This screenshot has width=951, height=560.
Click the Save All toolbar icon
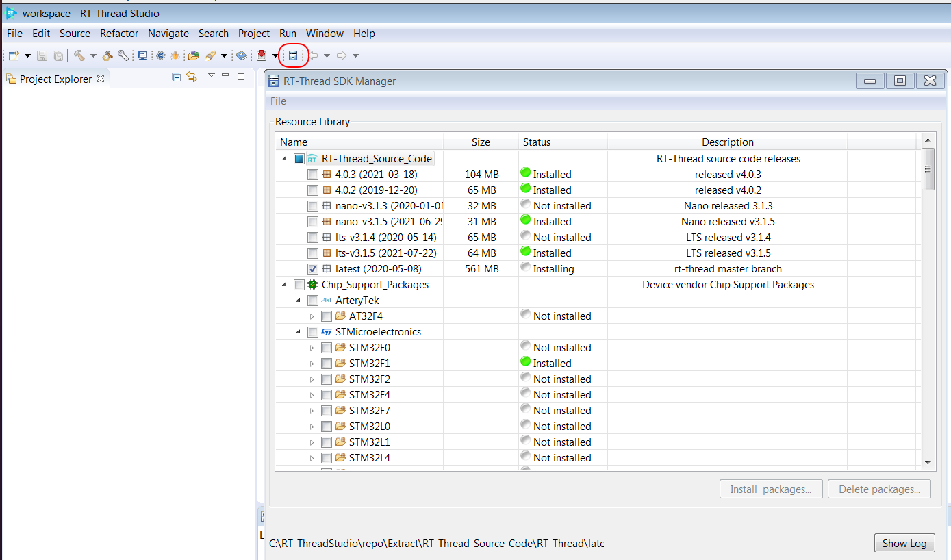[58, 55]
